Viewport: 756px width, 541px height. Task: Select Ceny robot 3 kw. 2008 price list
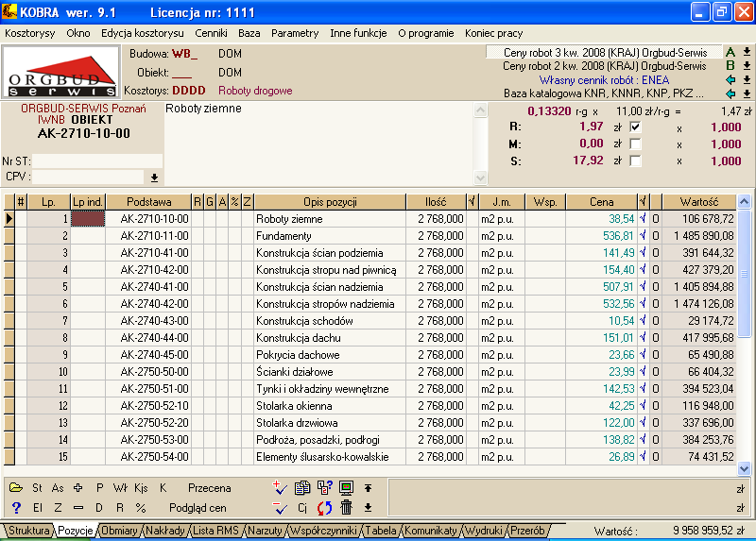tap(605, 52)
